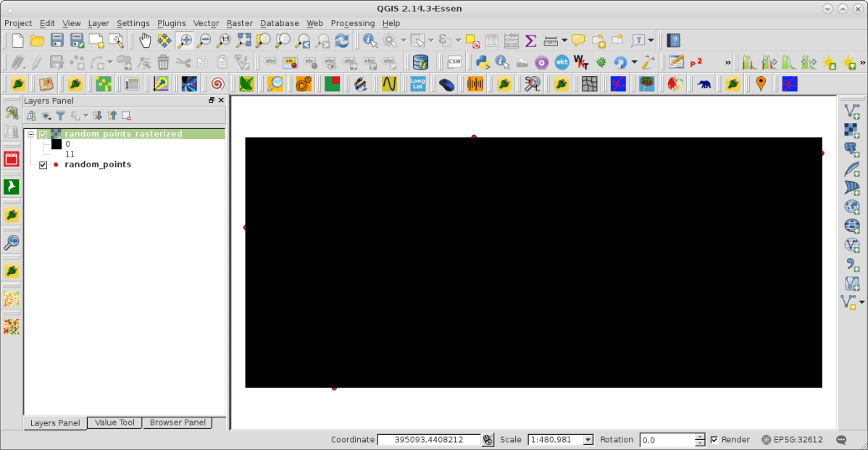
Task: Close the Layers Panel
Action: 222,100
